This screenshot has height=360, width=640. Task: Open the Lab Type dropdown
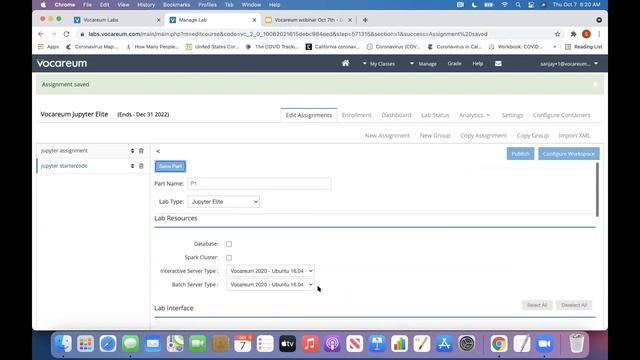click(223, 202)
